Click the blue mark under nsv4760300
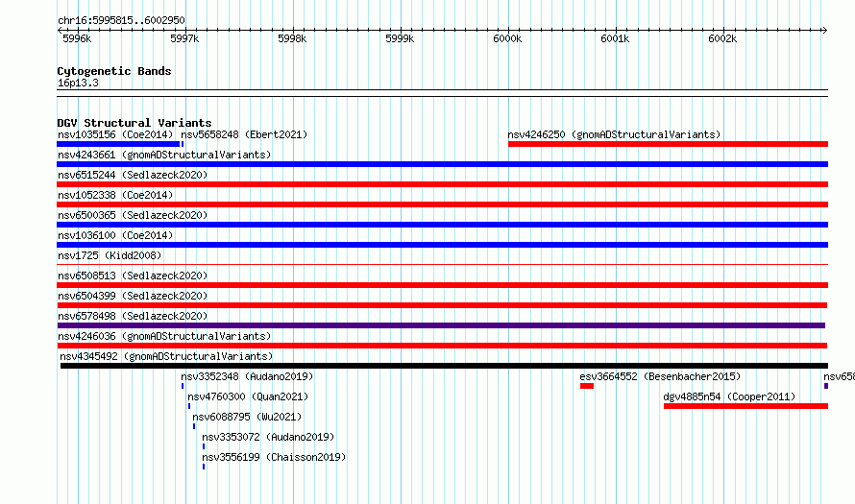This screenshot has width=855, height=504. (x=189, y=406)
